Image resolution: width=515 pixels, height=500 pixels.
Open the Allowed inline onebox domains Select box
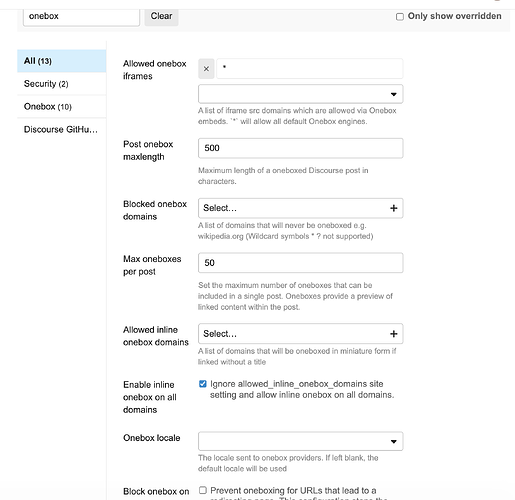click(300, 334)
